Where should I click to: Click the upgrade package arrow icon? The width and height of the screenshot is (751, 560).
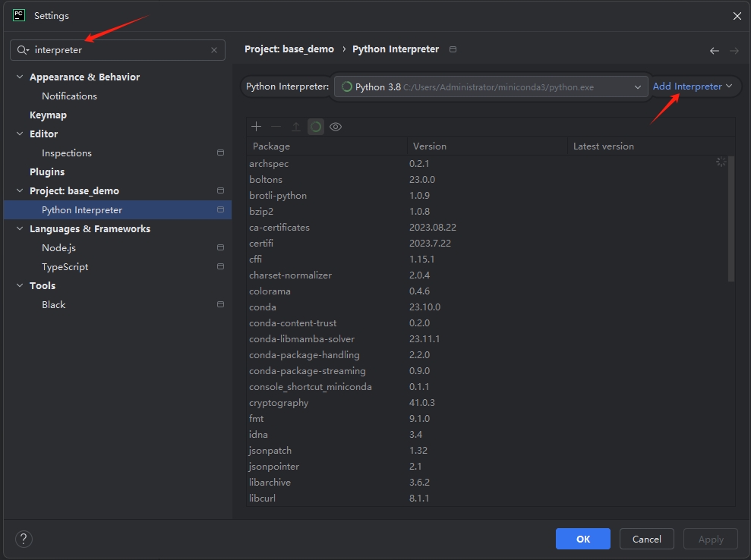tap(296, 127)
